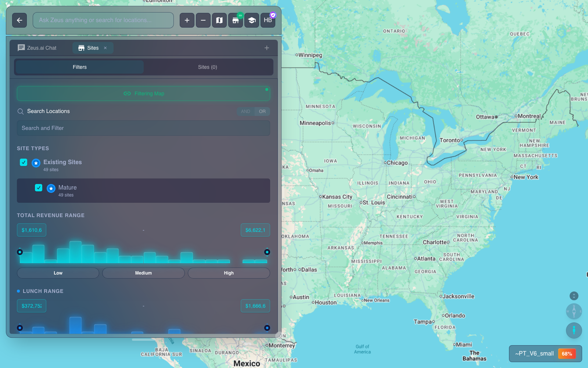This screenshot has height=368, width=588.
Task: Edit the lunch range minimum value
Action: tap(32, 306)
